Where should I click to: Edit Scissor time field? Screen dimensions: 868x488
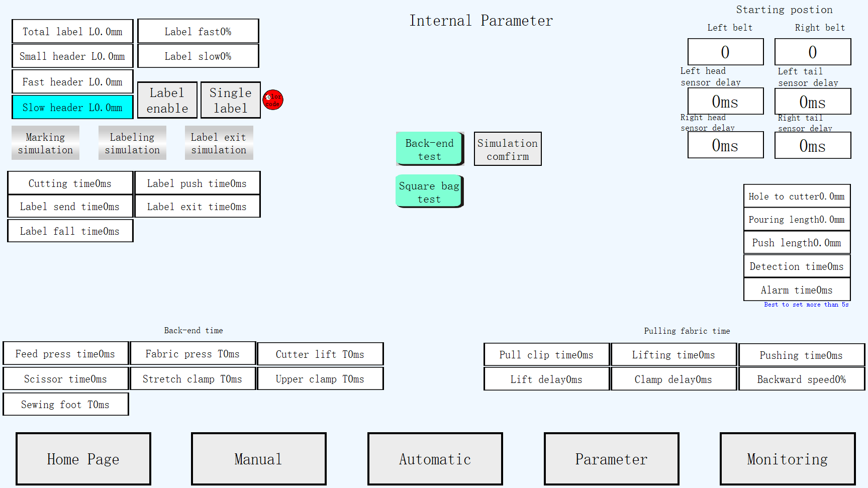pos(66,378)
